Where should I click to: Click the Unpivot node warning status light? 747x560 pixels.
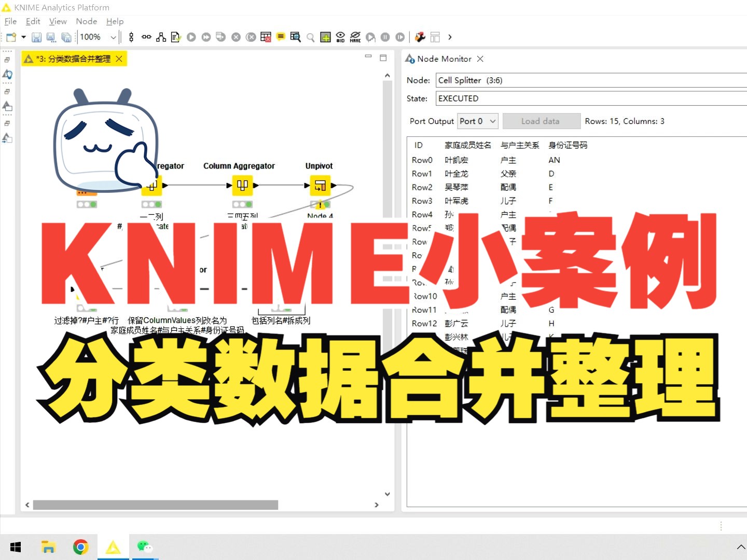[x=320, y=205]
